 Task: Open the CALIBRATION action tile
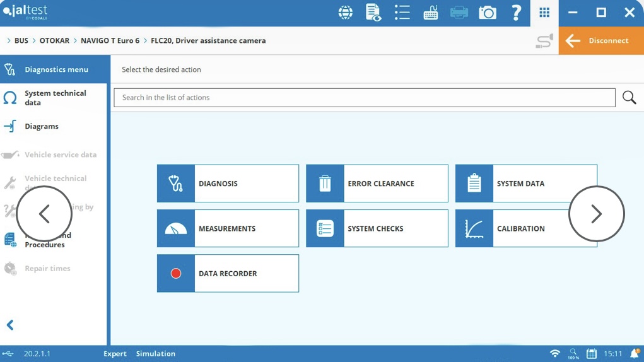[x=526, y=228]
